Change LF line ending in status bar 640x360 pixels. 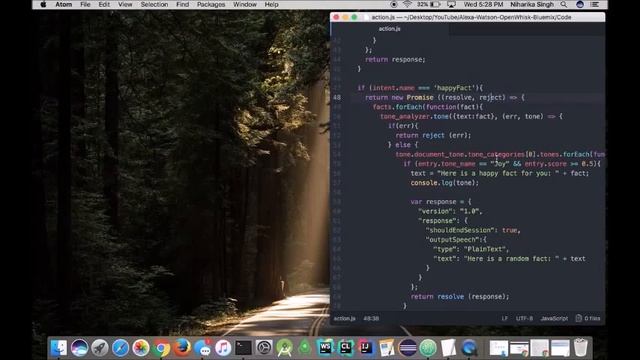pos(504,318)
